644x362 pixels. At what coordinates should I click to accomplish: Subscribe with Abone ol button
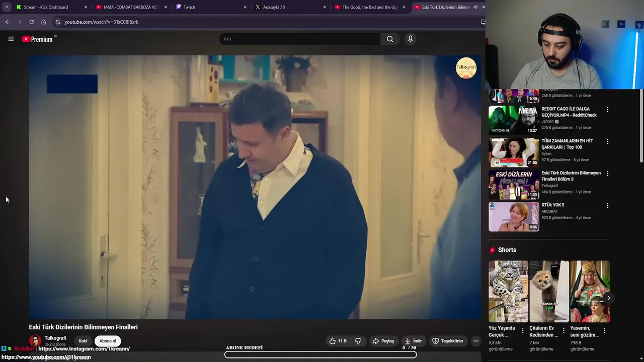click(x=108, y=341)
